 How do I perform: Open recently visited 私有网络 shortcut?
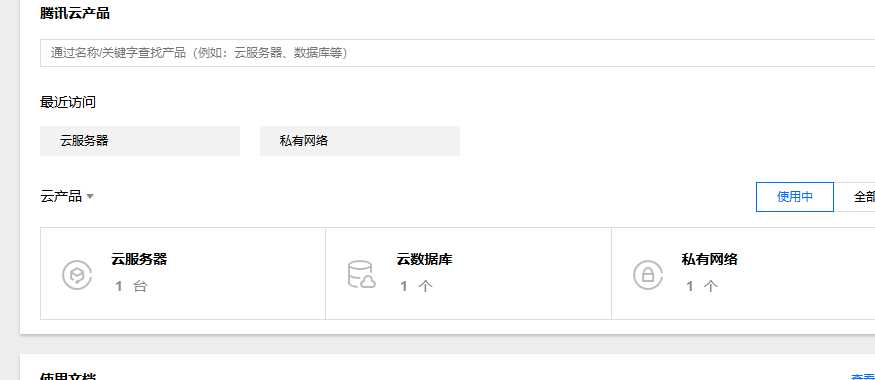click(x=360, y=141)
